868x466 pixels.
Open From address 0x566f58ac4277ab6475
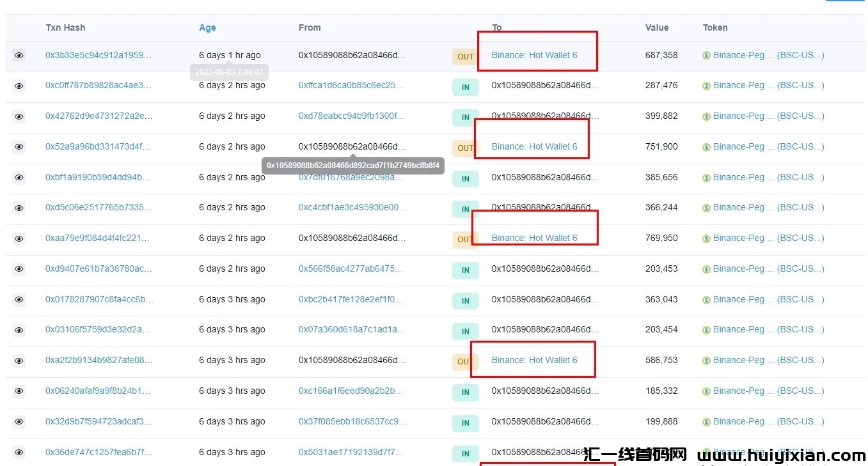pyautogui.click(x=351, y=268)
